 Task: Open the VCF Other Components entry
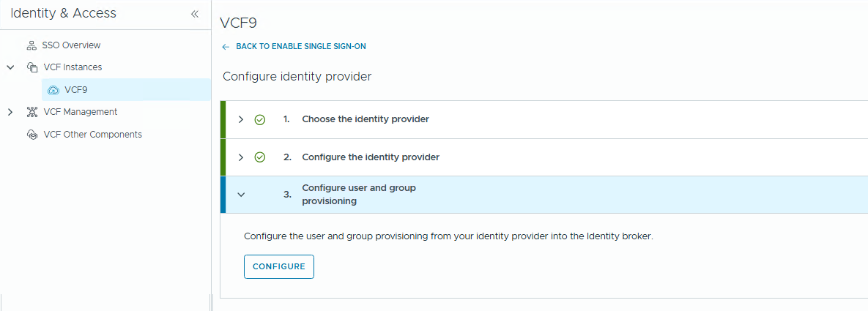[92, 135]
